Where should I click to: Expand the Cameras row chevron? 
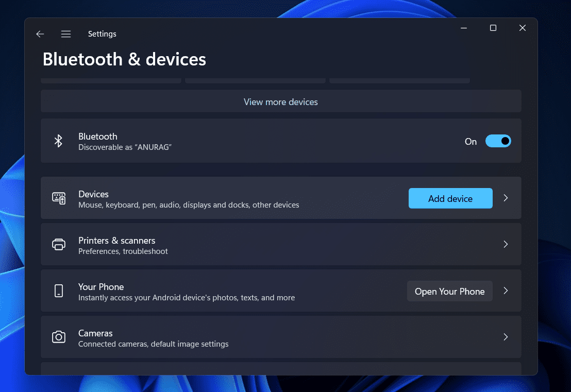[506, 337]
